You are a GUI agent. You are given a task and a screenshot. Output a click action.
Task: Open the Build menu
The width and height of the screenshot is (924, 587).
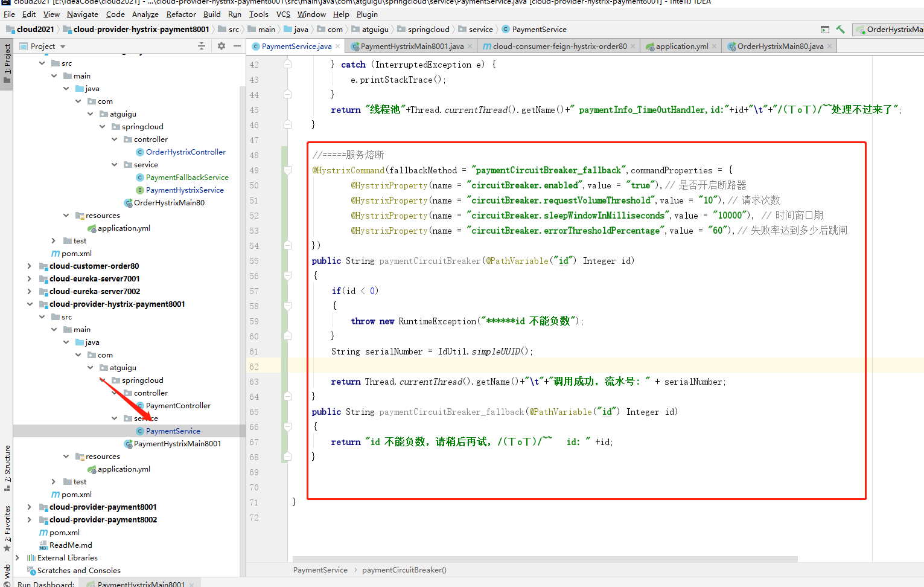pyautogui.click(x=212, y=14)
